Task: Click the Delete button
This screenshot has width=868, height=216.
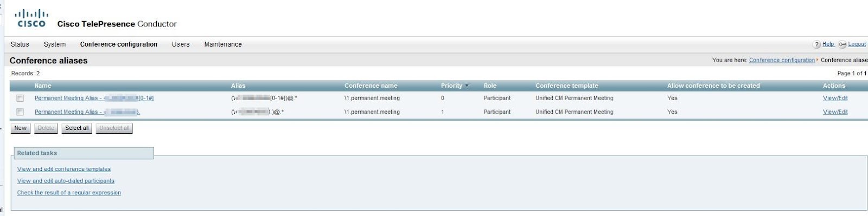Action: (x=46, y=128)
